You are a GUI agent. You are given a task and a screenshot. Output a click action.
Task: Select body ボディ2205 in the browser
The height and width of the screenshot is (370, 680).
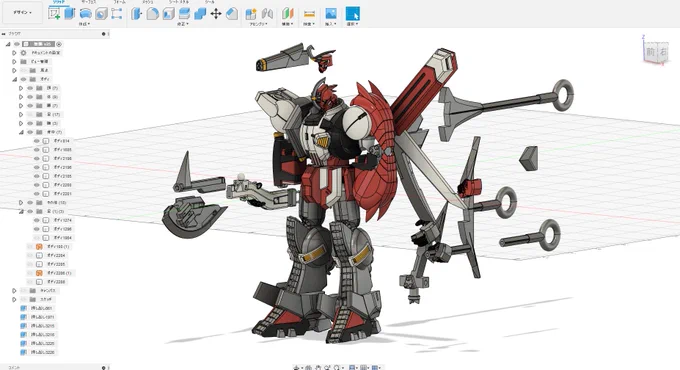click(56, 264)
